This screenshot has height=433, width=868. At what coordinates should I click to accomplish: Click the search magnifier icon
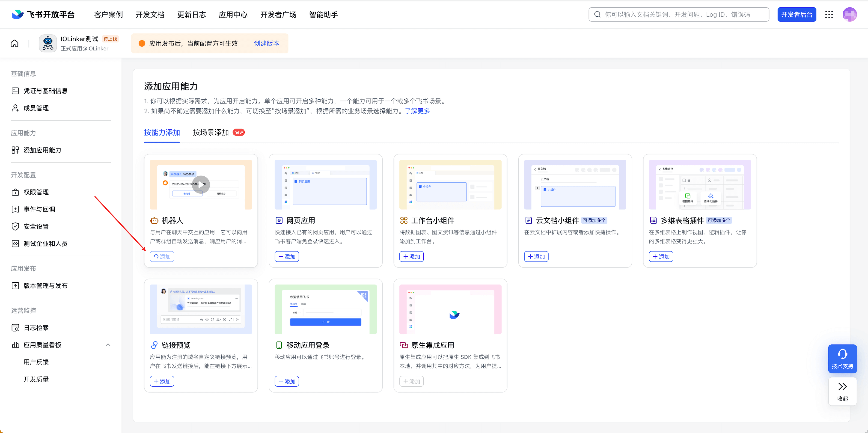coord(597,15)
